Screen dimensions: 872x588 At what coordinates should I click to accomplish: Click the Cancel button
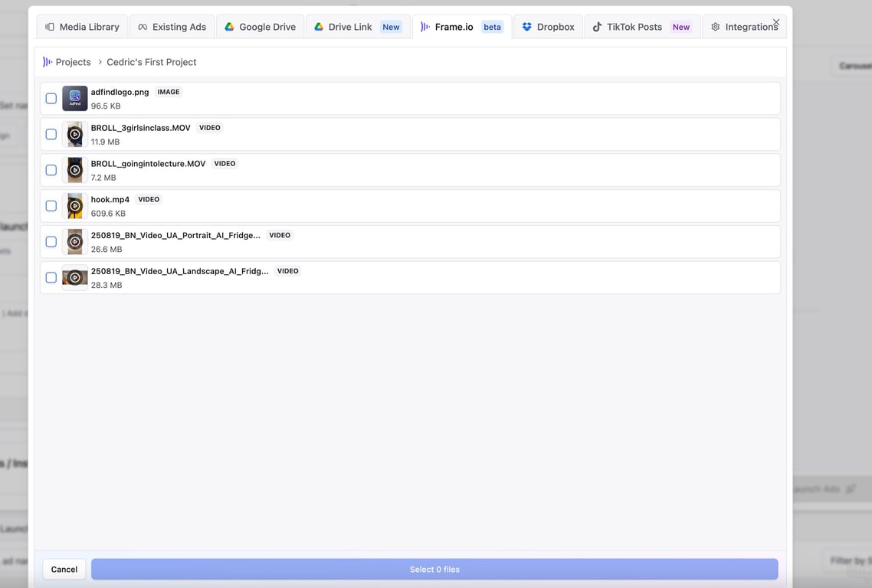click(64, 569)
